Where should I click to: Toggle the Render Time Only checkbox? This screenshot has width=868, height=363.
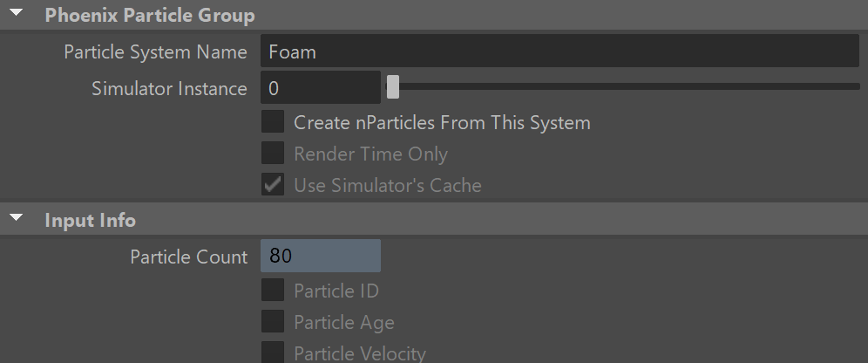(273, 153)
